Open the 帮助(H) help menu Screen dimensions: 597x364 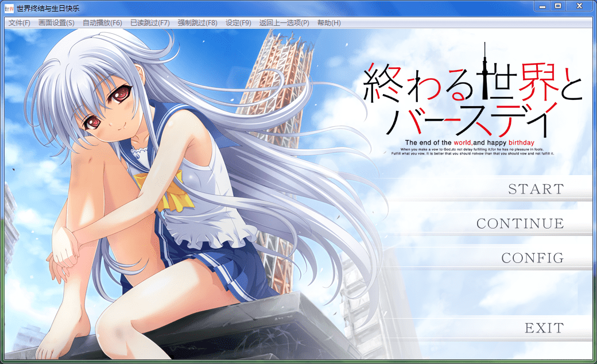pos(329,23)
